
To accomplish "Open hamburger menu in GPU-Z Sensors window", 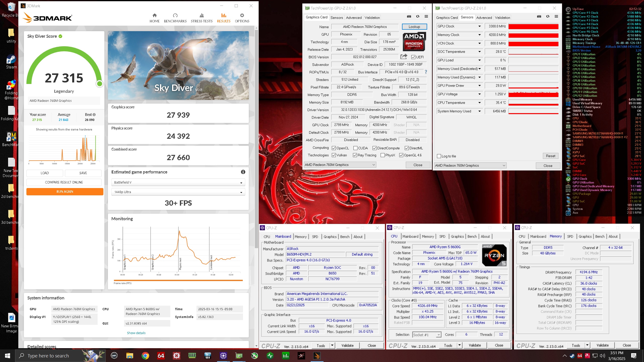I will coord(556,17).
